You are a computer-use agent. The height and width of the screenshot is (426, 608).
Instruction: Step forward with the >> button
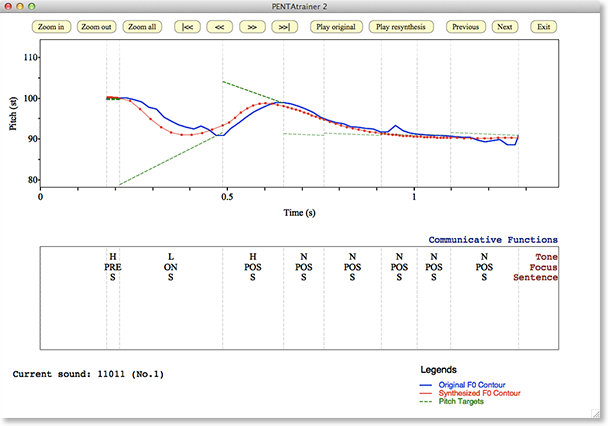coord(252,27)
